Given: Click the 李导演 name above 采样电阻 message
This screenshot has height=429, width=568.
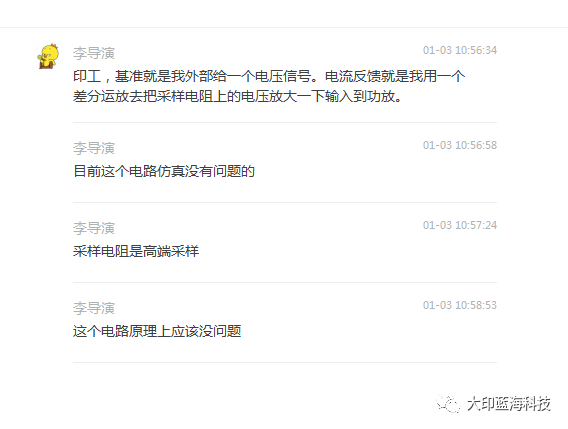Looking at the screenshot, I should point(94,228).
